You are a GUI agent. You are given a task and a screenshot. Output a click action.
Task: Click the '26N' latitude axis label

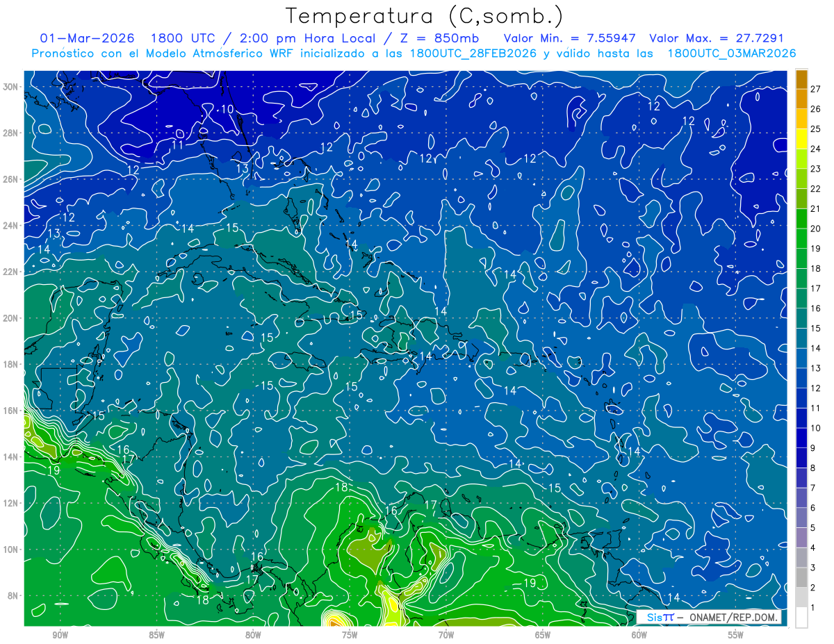click(x=12, y=179)
